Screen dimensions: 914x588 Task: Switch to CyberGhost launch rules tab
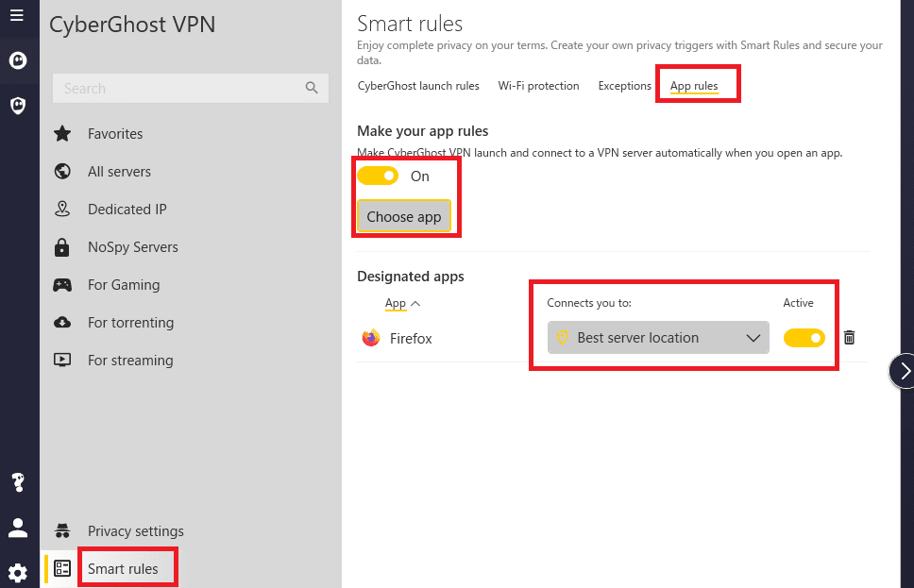tap(418, 86)
